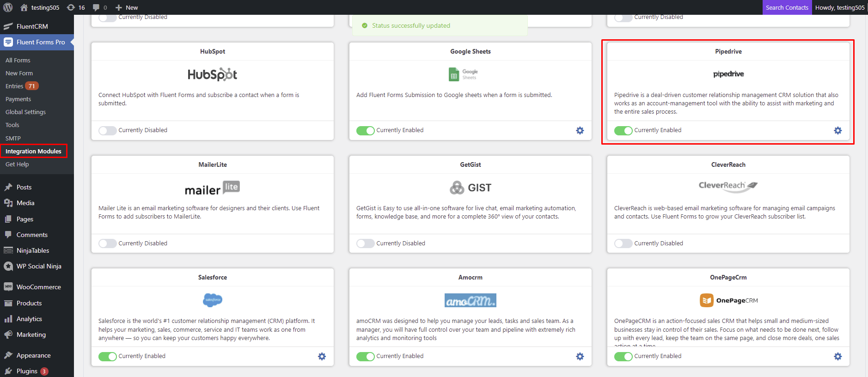This screenshot has width=868, height=377.
Task: Click the amoCRM logo
Action: 471,300
